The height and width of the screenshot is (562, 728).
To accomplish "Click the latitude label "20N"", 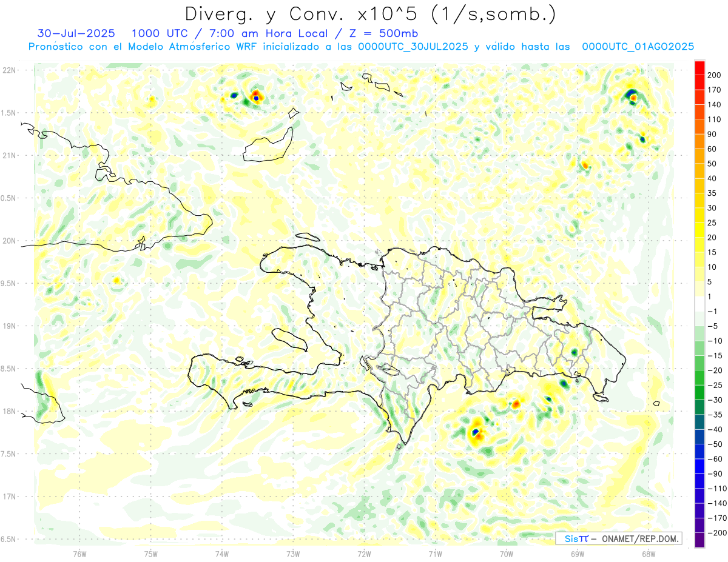I will (9, 241).
